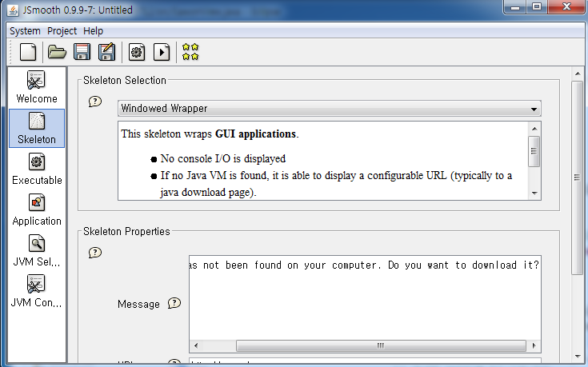Click the 'Skeleton Selection' group title
This screenshot has height=367, width=588.
click(125, 80)
